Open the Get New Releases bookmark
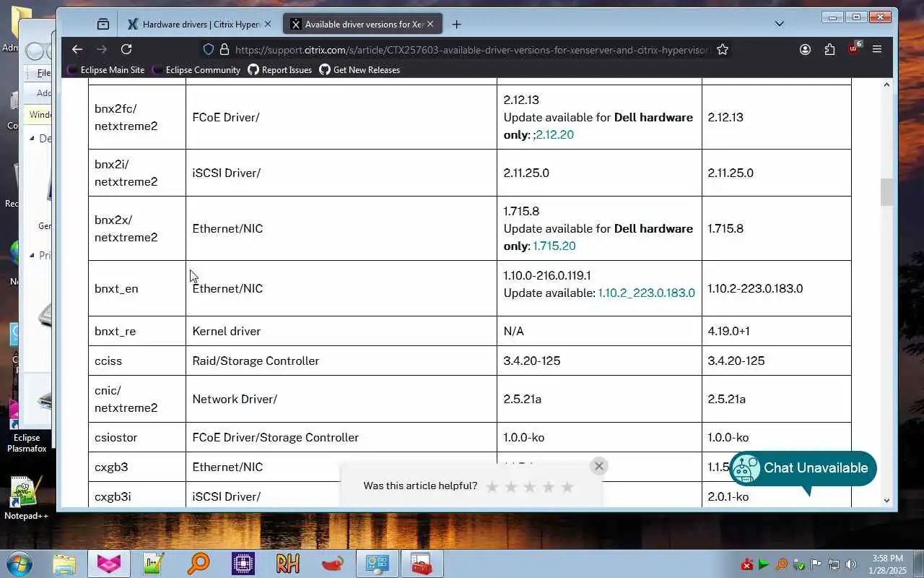 tap(359, 70)
